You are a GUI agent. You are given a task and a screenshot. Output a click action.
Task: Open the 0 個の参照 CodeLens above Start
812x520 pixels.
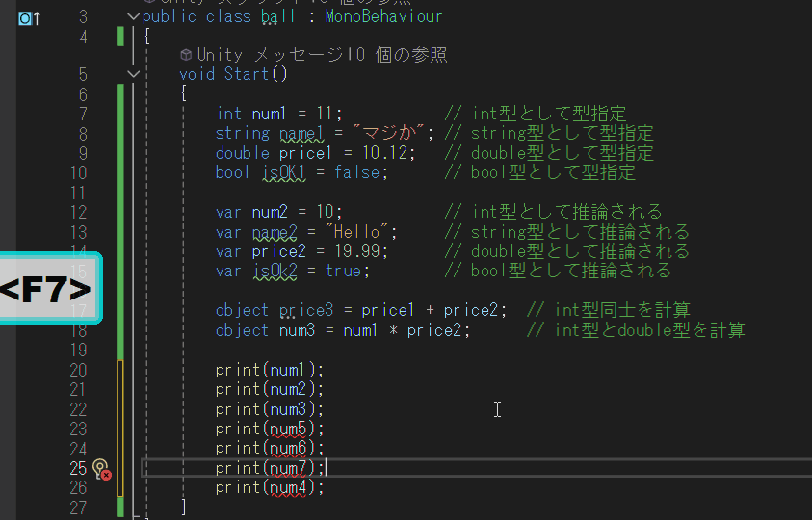(401, 54)
